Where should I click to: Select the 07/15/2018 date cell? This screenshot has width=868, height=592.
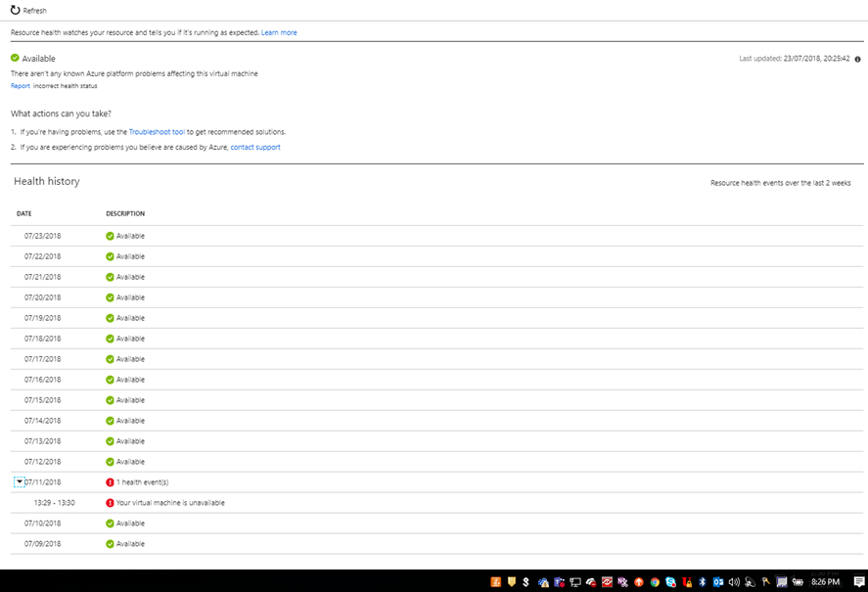click(43, 400)
